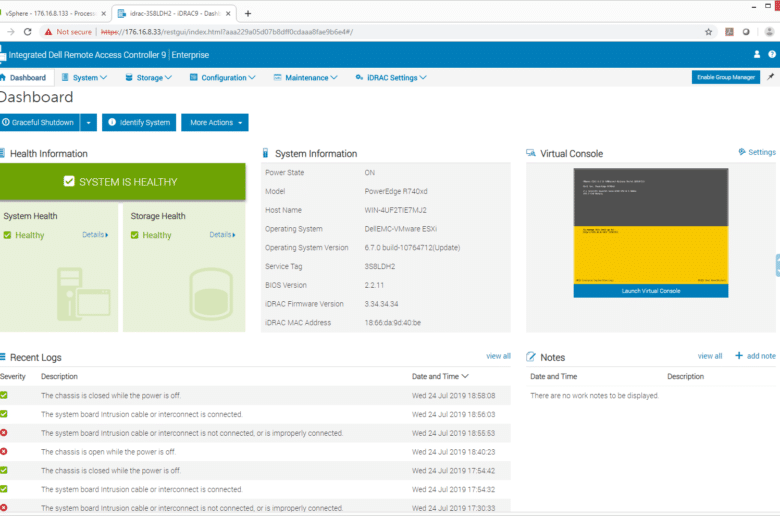
Task: Click the System Health server illustration
Action: click(84, 294)
